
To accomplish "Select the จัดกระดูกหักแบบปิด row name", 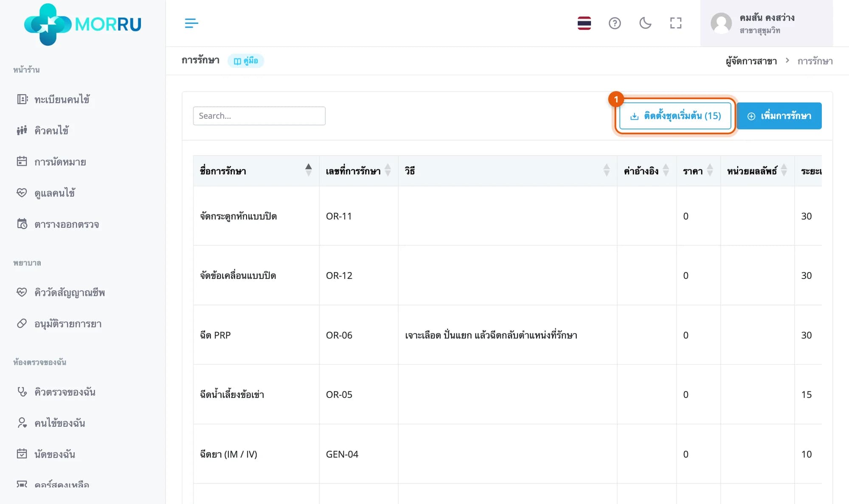I will point(238,216).
